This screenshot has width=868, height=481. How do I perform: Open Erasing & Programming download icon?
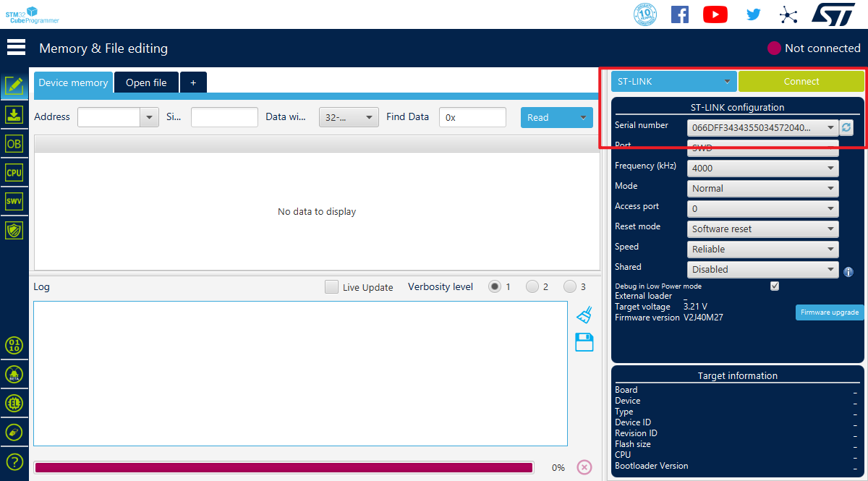coord(14,114)
